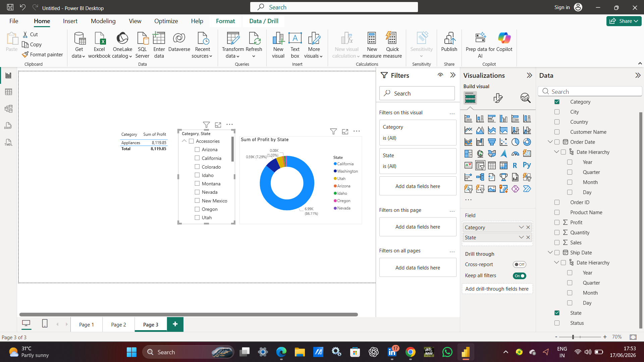Click the Data pane search field
Image resolution: width=644 pixels, height=362 pixels.
[x=590, y=92]
